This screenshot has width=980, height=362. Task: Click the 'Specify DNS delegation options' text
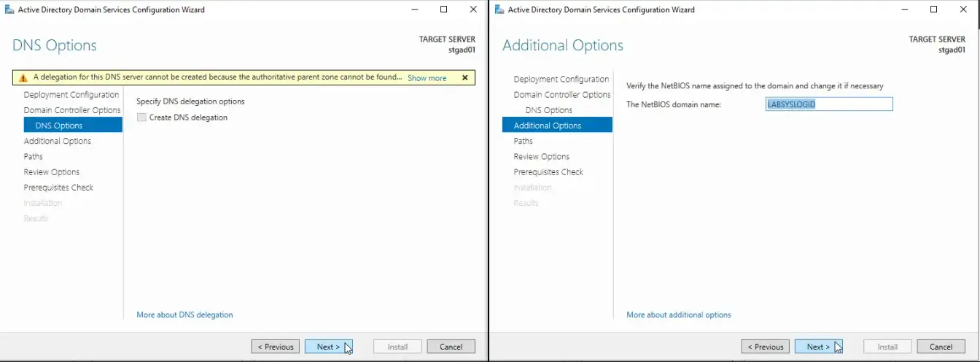pos(191,101)
